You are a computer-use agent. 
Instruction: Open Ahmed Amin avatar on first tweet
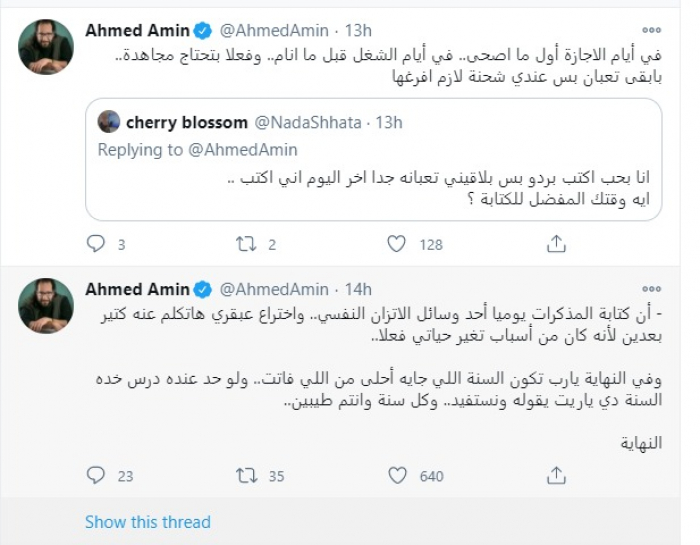(x=46, y=47)
